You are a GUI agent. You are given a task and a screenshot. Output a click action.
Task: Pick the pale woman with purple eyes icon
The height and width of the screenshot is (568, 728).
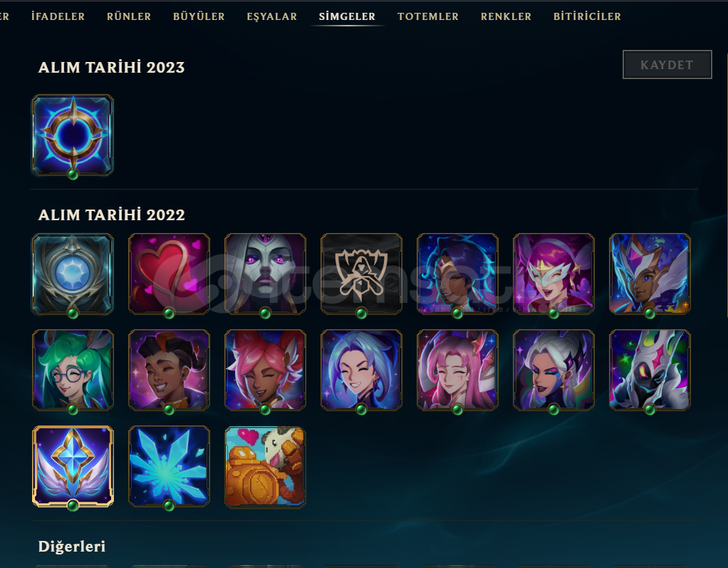(x=265, y=274)
